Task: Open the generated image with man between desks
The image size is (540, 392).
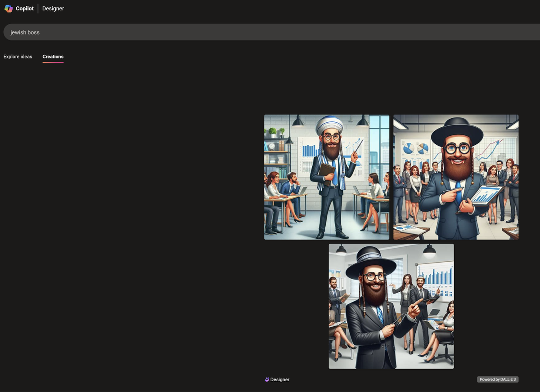Action: (x=327, y=177)
